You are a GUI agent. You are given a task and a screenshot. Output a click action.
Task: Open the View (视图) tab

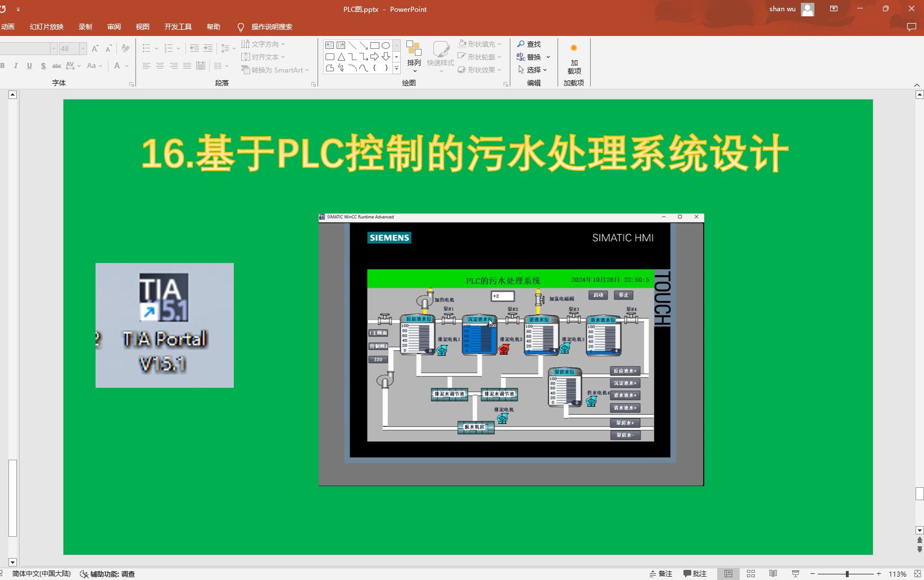pos(143,27)
